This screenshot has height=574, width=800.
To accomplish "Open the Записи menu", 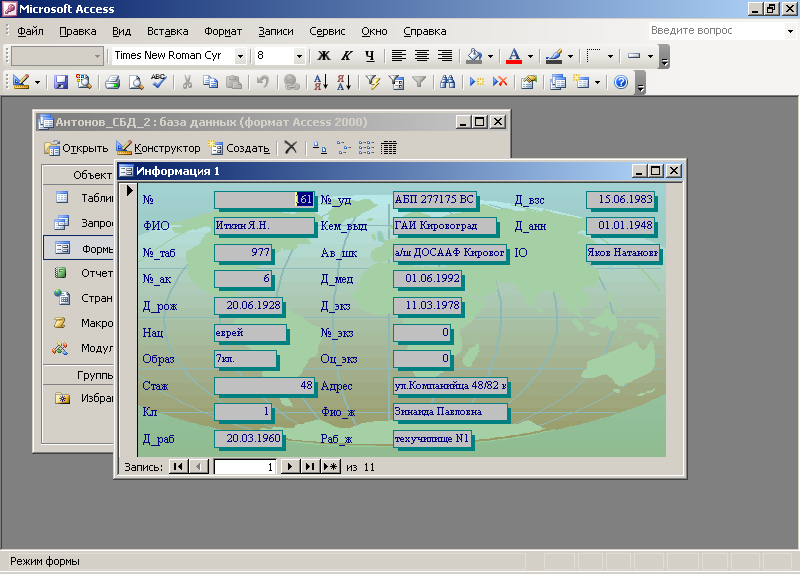I will (x=276, y=31).
